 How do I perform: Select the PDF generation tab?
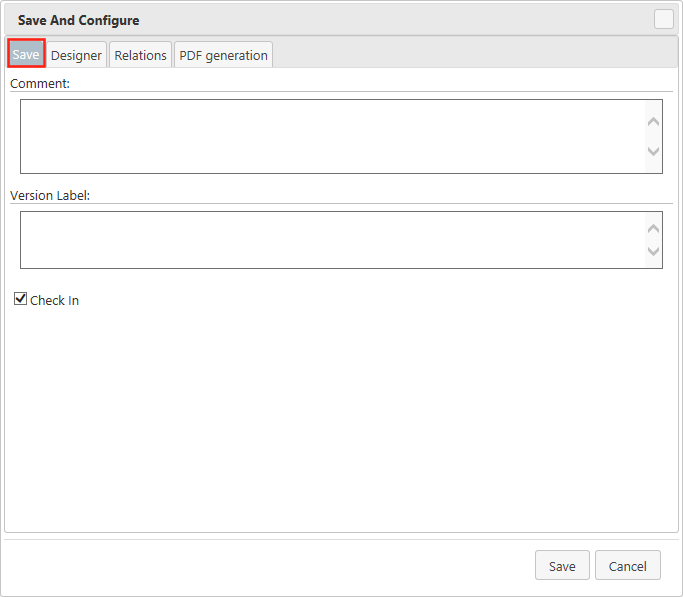click(223, 55)
